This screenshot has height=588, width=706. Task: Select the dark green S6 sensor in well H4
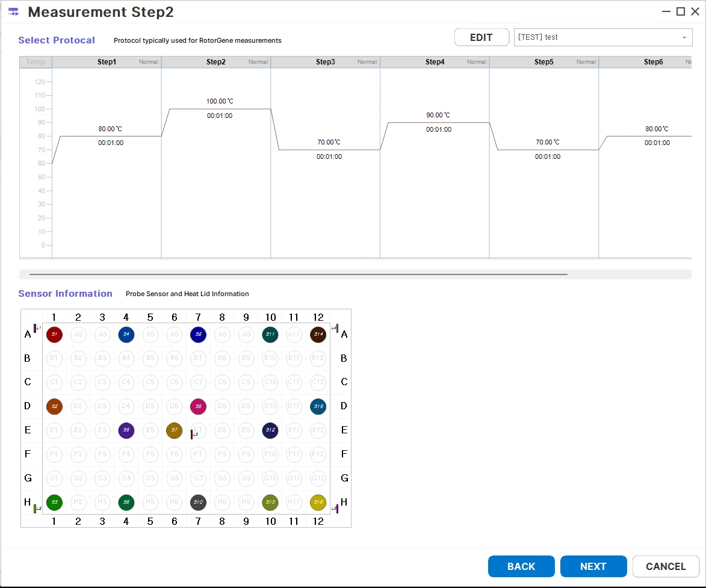tap(126, 502)
